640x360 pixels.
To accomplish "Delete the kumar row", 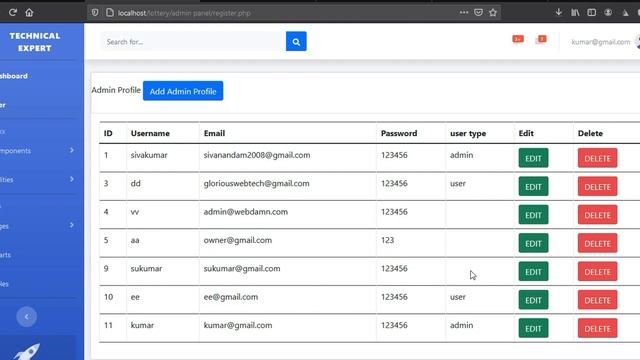I will pyautogui.click(x=597, y=329).
